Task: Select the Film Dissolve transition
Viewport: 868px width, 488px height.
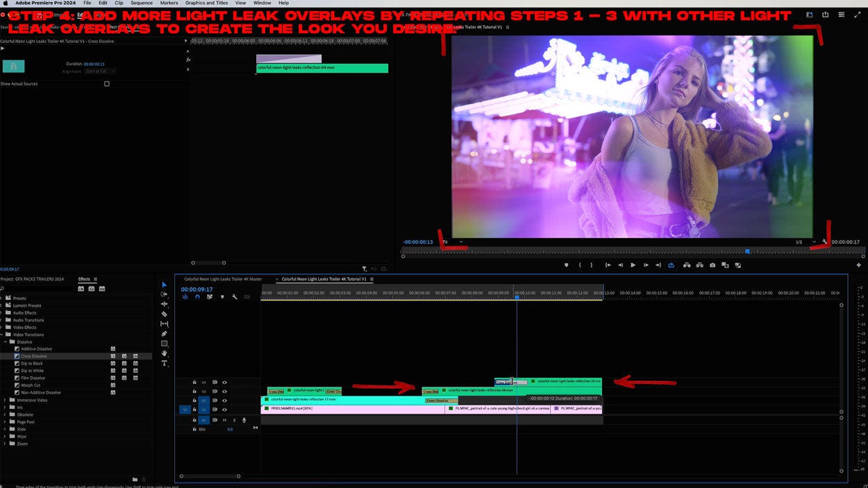Action: click(33, 378)
